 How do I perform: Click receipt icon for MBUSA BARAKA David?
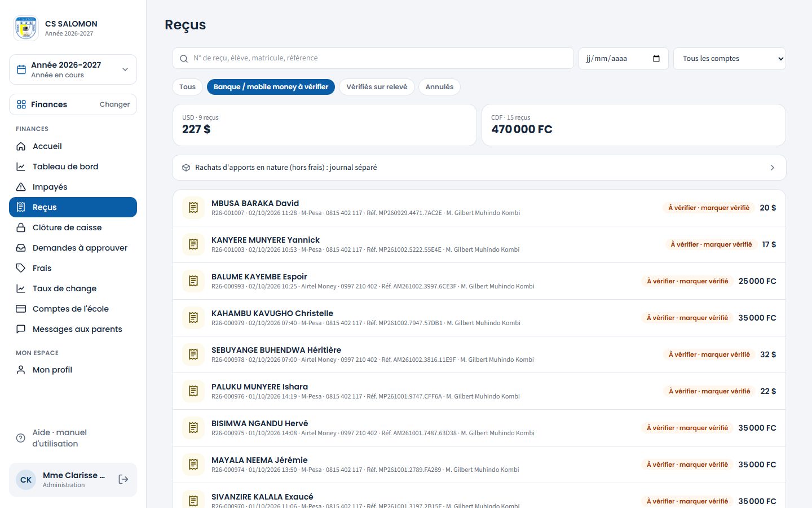(193, 208)
